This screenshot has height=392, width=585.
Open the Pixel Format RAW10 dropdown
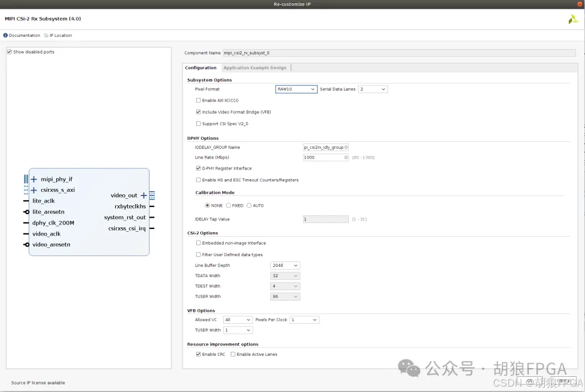(296, 89)
